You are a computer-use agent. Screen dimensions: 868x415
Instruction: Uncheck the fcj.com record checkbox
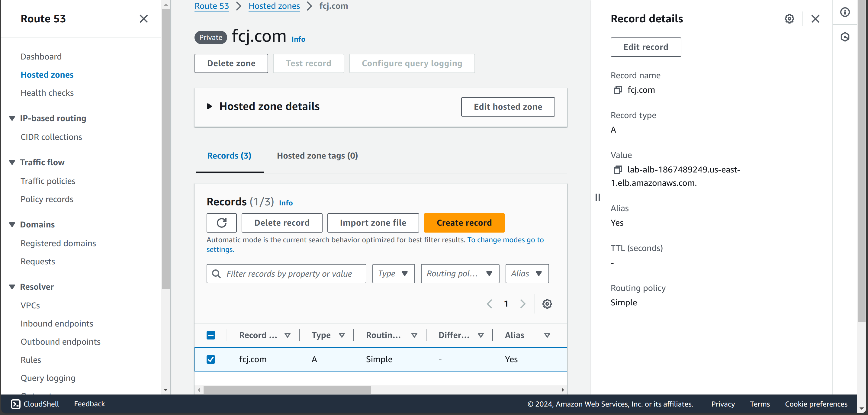tap(211, 359)
